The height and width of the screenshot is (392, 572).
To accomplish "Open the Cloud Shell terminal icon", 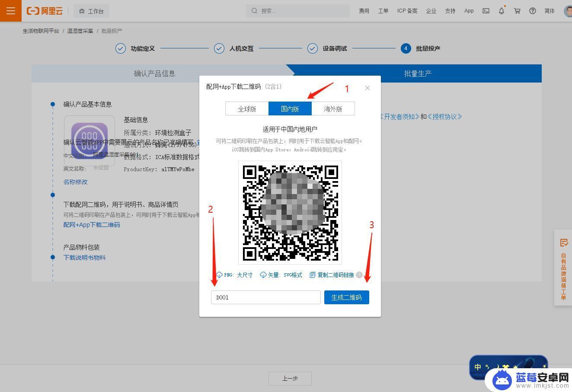I will tap(486, 11).
